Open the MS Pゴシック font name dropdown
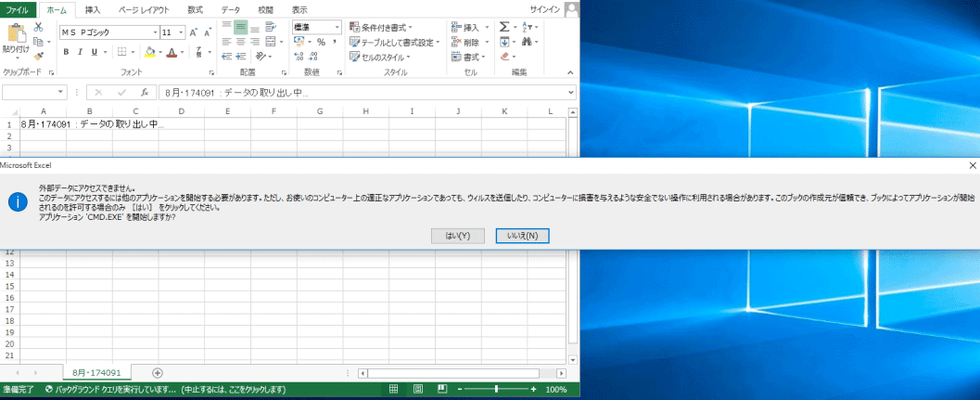Viewport: 980px width, 400px height. point(154,32)
